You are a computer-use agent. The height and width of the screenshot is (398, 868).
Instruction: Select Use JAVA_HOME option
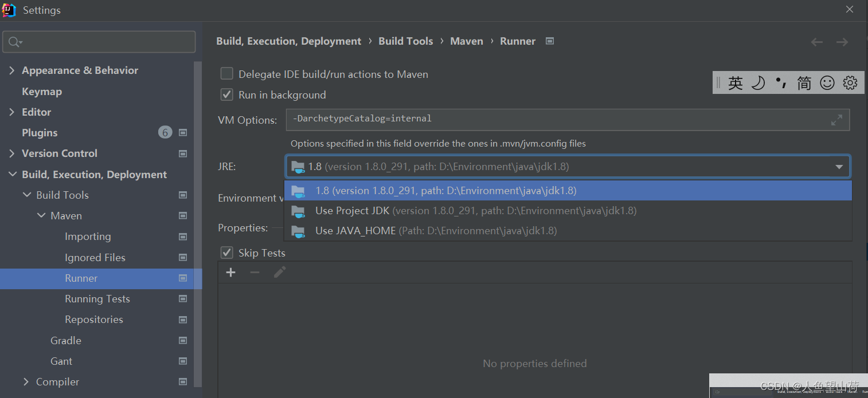tap(568, 231)
